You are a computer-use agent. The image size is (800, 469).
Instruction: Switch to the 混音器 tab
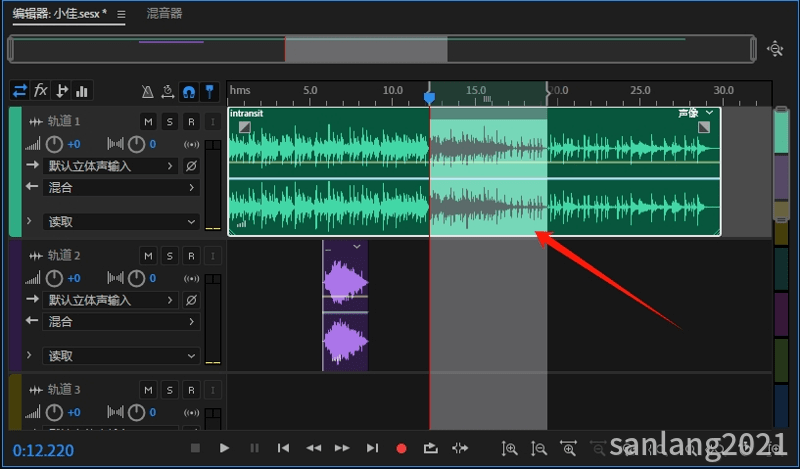click(x=164, y=14)
